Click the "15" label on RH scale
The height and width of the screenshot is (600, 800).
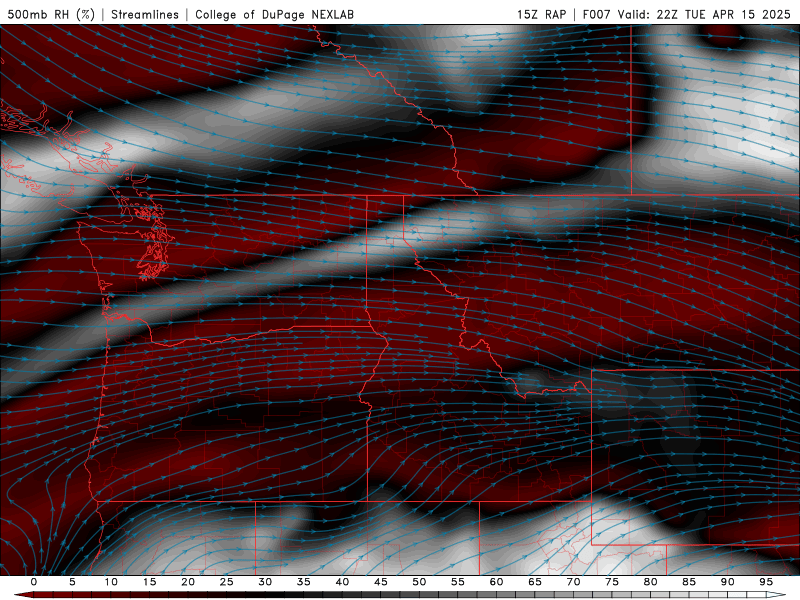(x=149, y=582)
